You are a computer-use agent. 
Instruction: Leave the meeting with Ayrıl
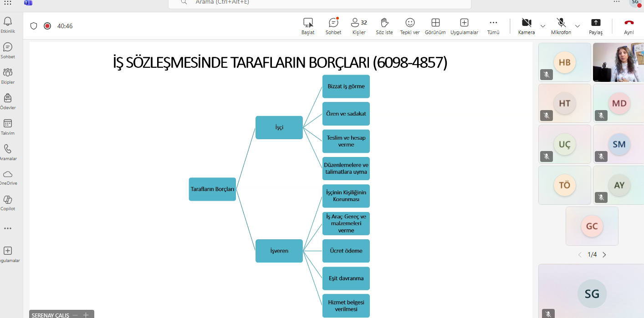point(629,26)
